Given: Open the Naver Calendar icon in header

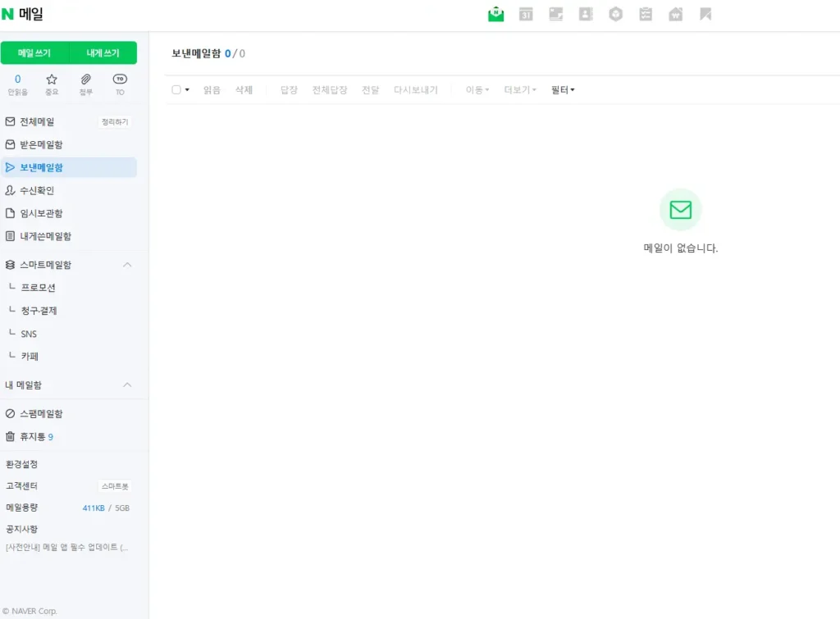Looking at the screenshot, I should pyautogui.click(x=526, y=14).
